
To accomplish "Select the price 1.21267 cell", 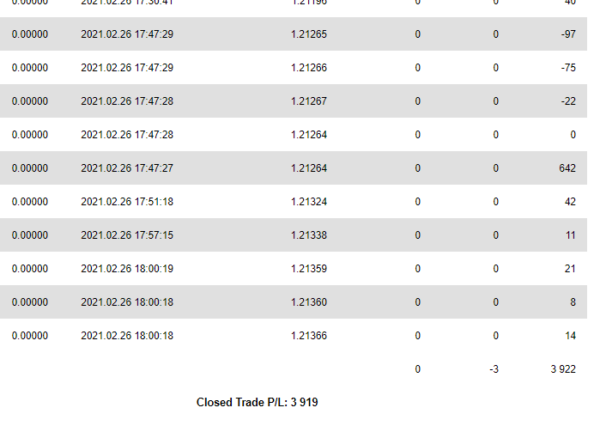I will [x=309, y=101].
